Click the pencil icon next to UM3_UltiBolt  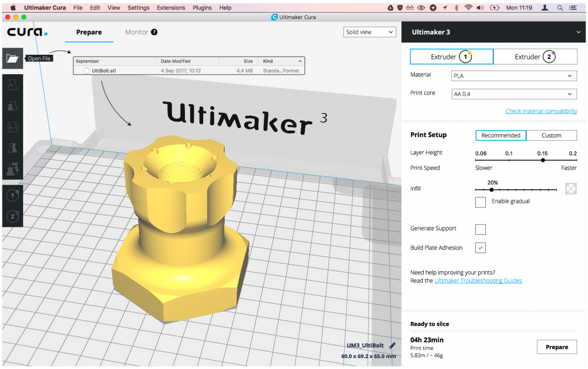click(x=392, y=345)
